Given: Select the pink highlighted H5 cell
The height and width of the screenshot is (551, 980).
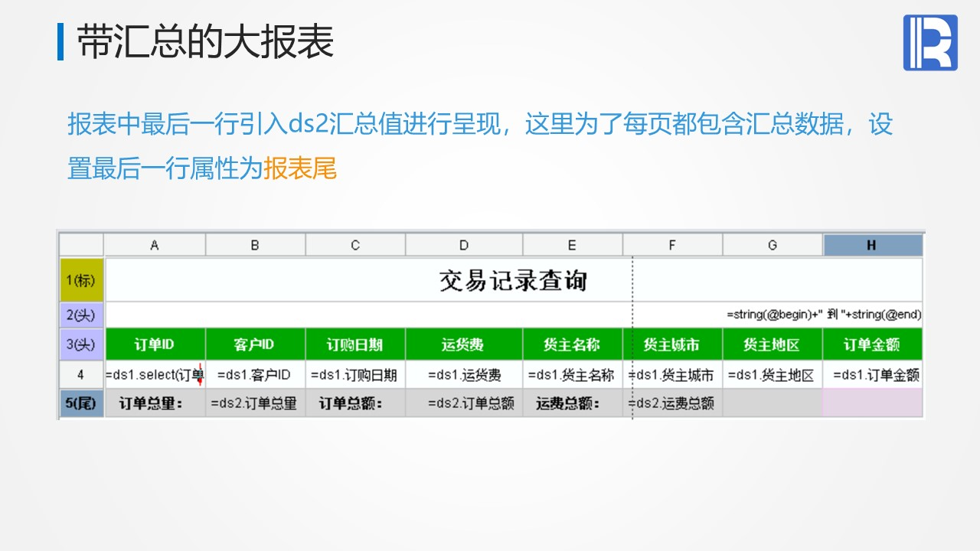Looking at the screenshot, I should point(872,403).
